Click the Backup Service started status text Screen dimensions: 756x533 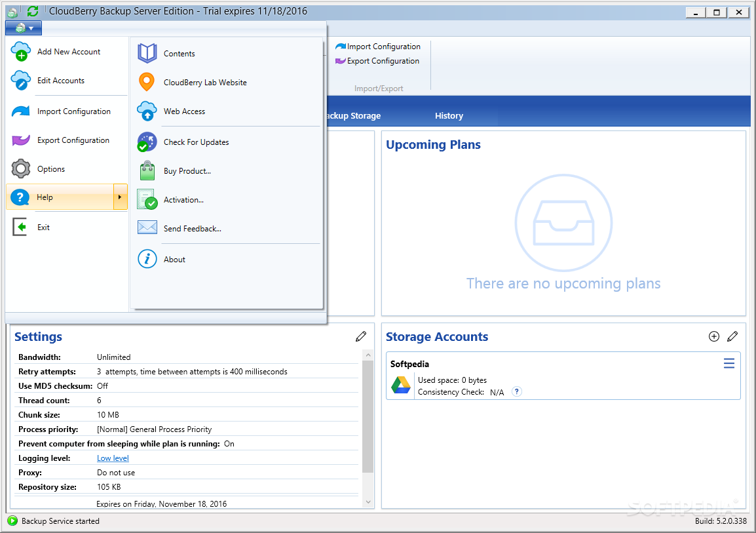[x=60, y=521]
